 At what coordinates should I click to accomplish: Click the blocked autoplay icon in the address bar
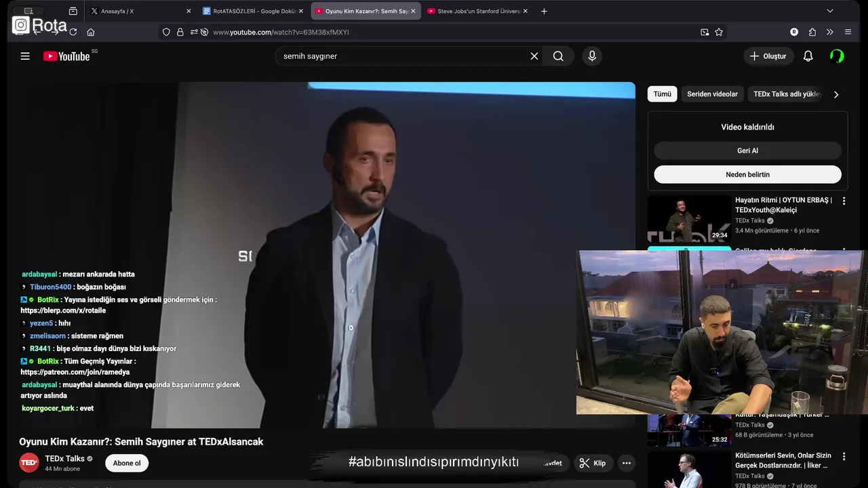tap(204, 32)
